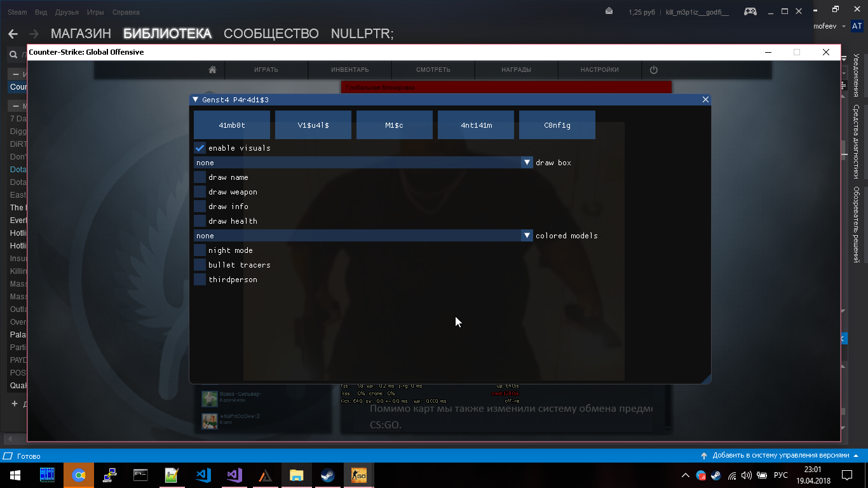Open File Explorer from the taskbar

[297, 475]
